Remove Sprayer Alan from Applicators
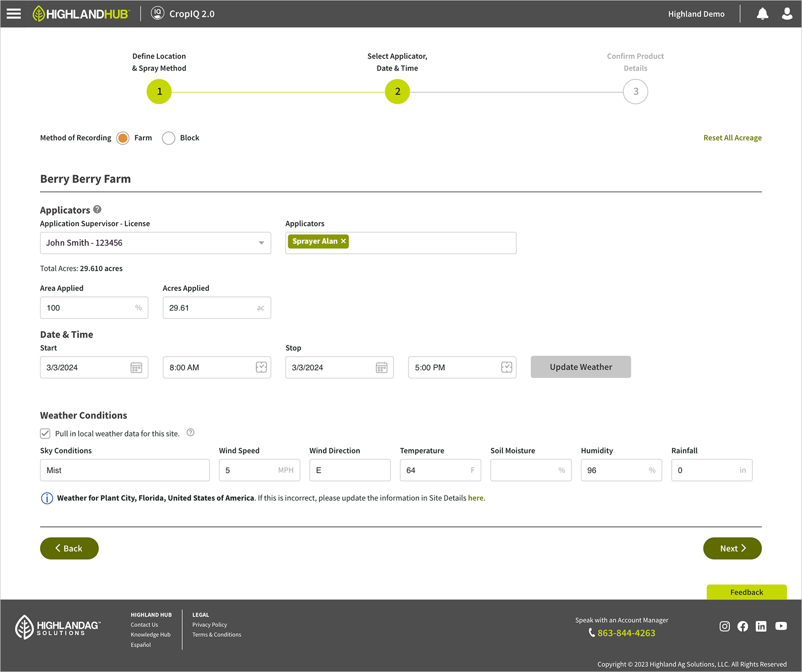 coord(343,241)
